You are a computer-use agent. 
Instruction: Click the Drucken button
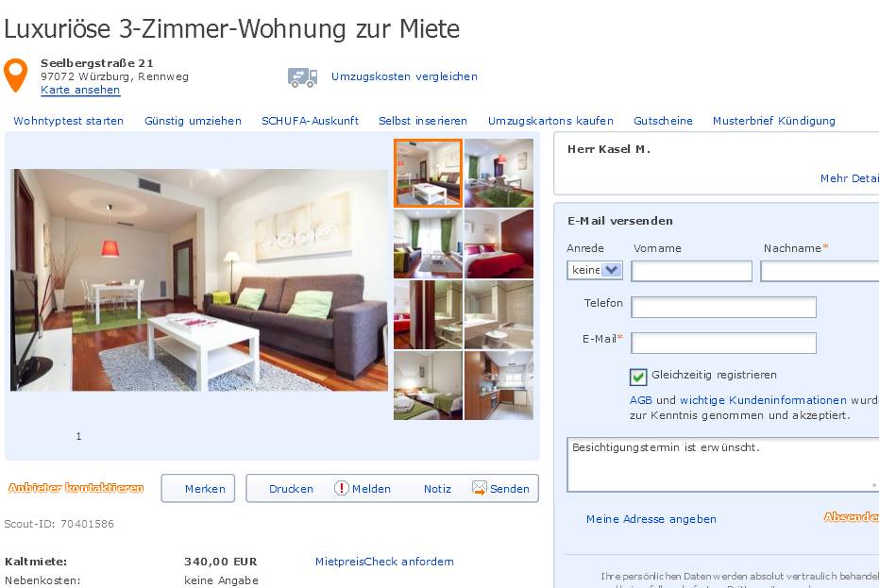pos(291,489)
